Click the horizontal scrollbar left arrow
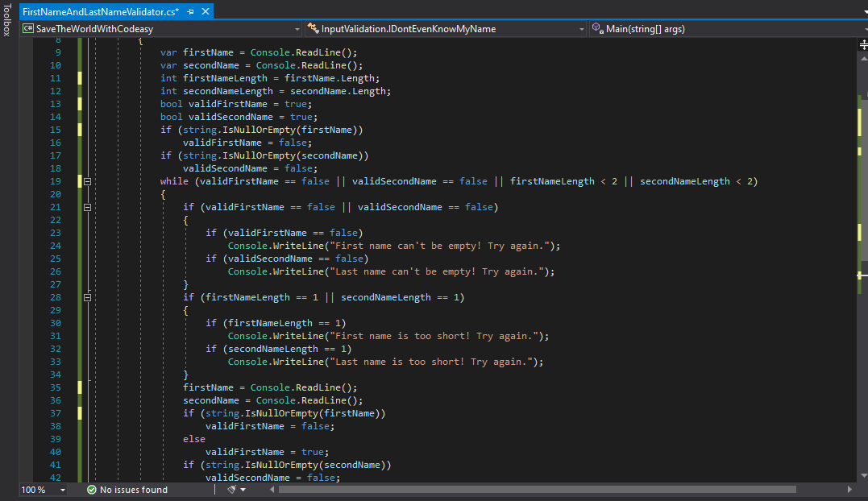868x501 pixels. (273, 490)
